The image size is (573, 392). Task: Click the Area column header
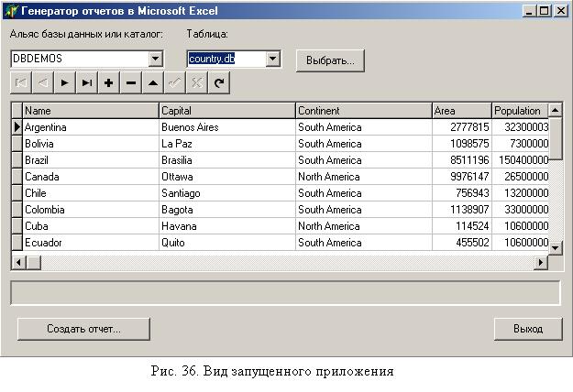point(462,111)
